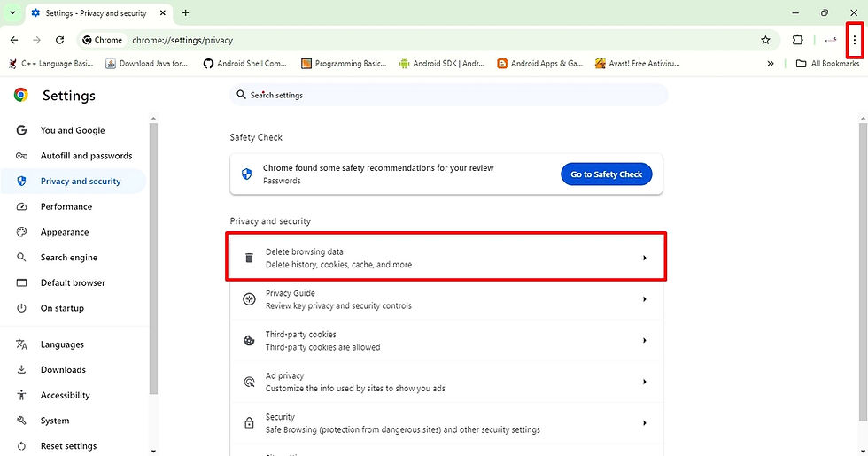Click the main page vertical scrollbar
The image size is (868, 456).
pyautogui.click(x=863, y=271)
